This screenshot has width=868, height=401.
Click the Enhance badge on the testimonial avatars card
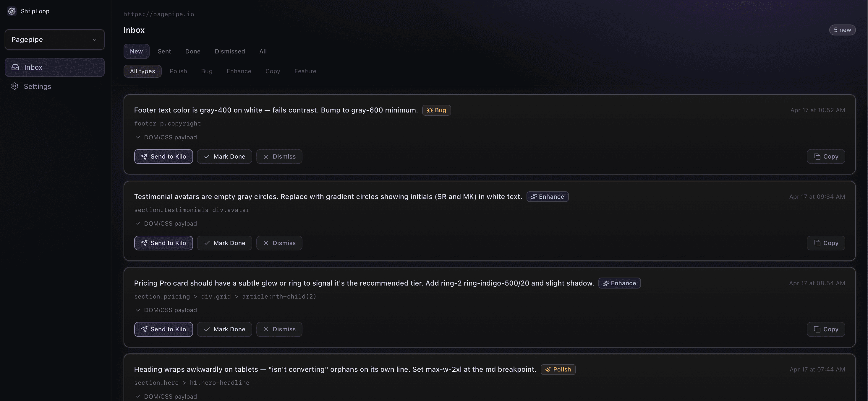[x=547, y=197]
